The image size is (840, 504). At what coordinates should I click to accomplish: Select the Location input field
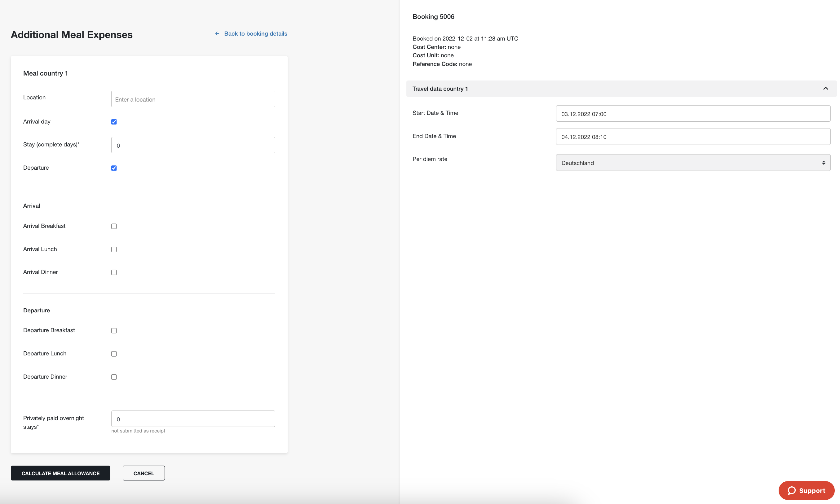pos(192,99)
